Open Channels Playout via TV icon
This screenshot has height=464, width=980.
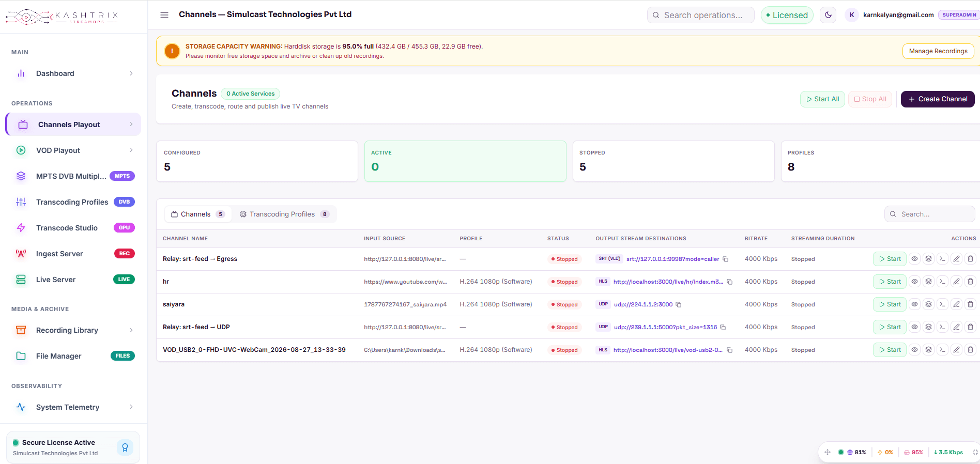pyautogui.click(x=23, y=125)
